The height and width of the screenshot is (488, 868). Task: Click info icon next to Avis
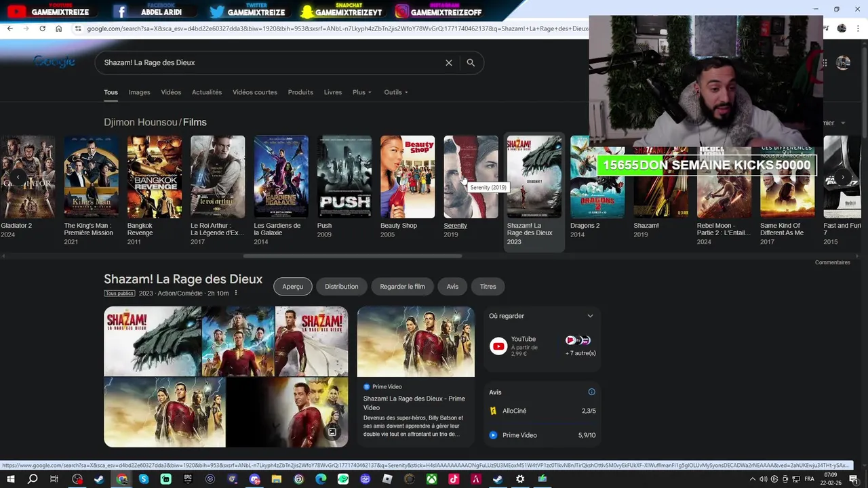coord(591,392)
